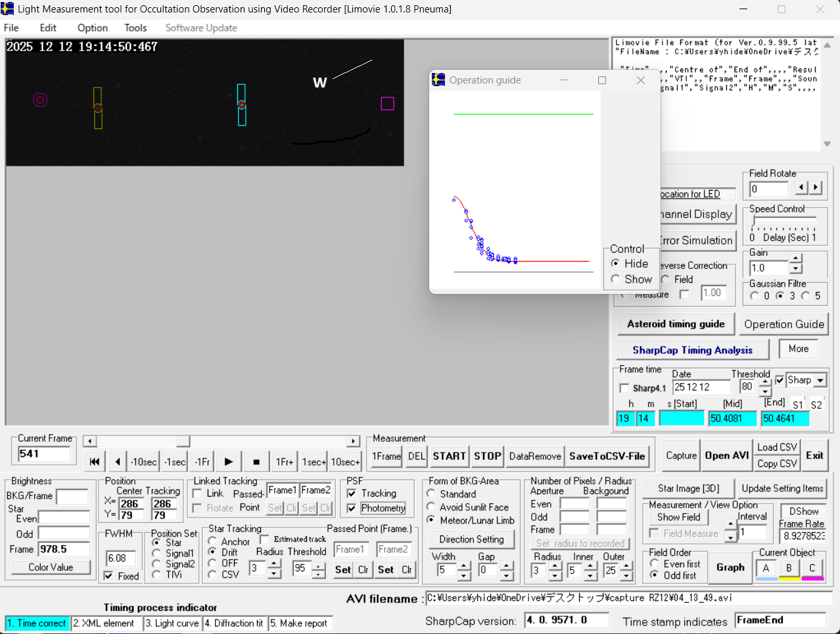This screenshot has width=840, height=634.
Task: Advance ten seconds with 10sec+ button
Action: (x=345, y=462)
